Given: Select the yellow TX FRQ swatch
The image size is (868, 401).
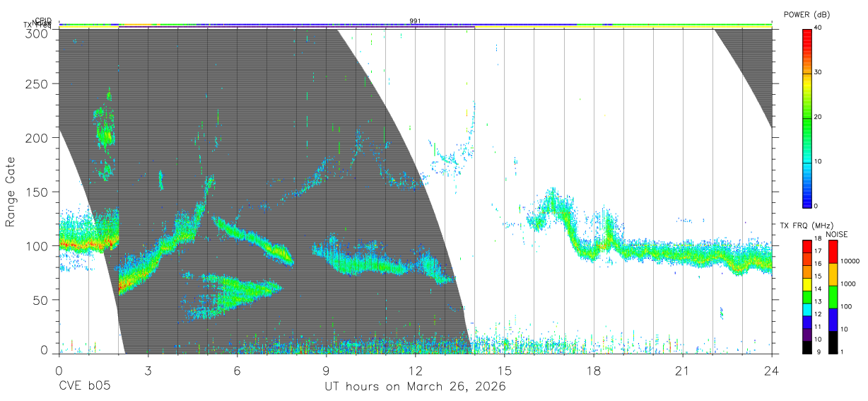Looking at the screenshot, I should point(807,283).
